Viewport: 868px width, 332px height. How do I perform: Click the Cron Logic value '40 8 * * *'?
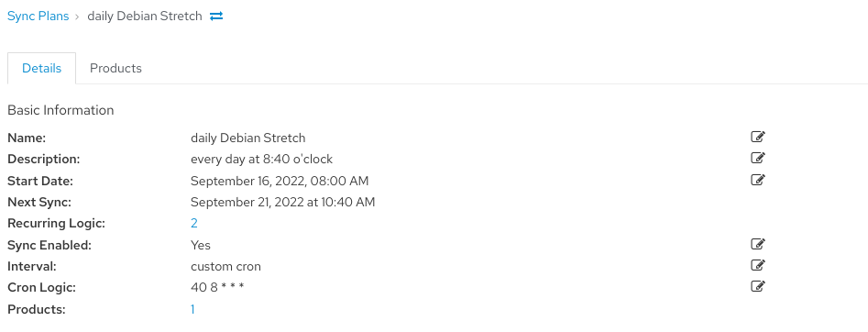pyautogui.click(x=217, y=288)
